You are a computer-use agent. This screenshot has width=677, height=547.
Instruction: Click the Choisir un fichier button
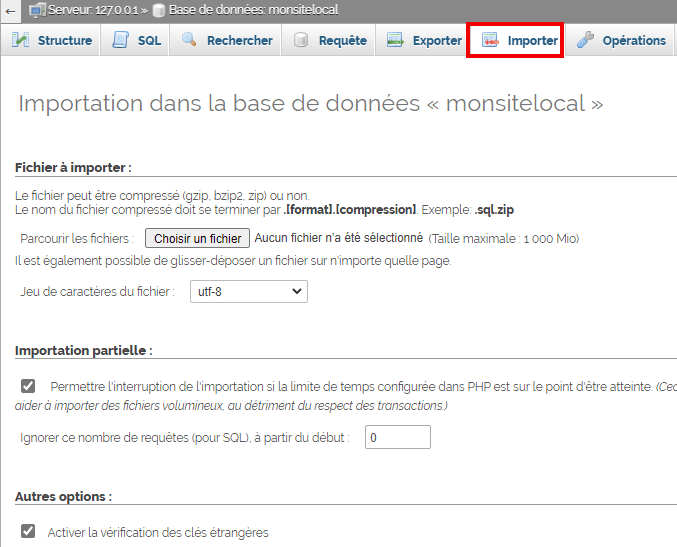coord(197,238)
